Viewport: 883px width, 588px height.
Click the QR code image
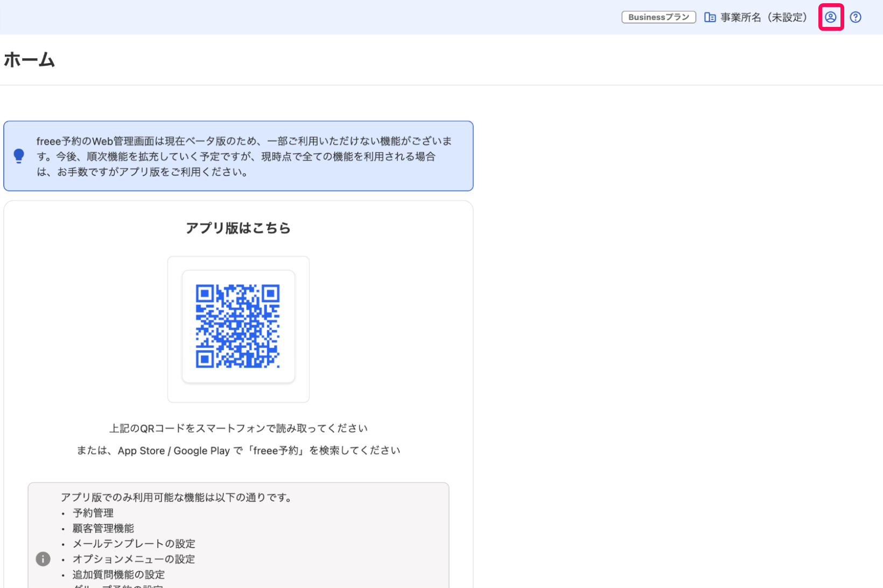pos(237,326)
